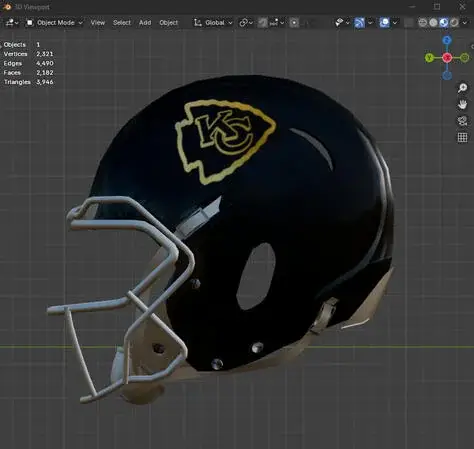Open the Add menu

[145, 23]
